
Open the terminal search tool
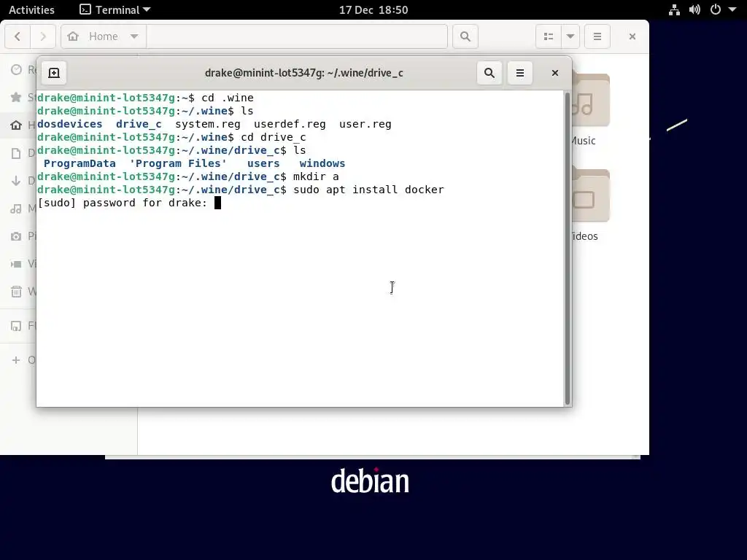click(489, 73)
